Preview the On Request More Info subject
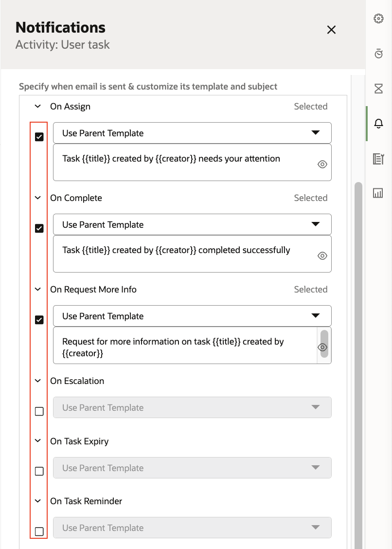This screenshot has height=549, width=392. pos(322,347)
